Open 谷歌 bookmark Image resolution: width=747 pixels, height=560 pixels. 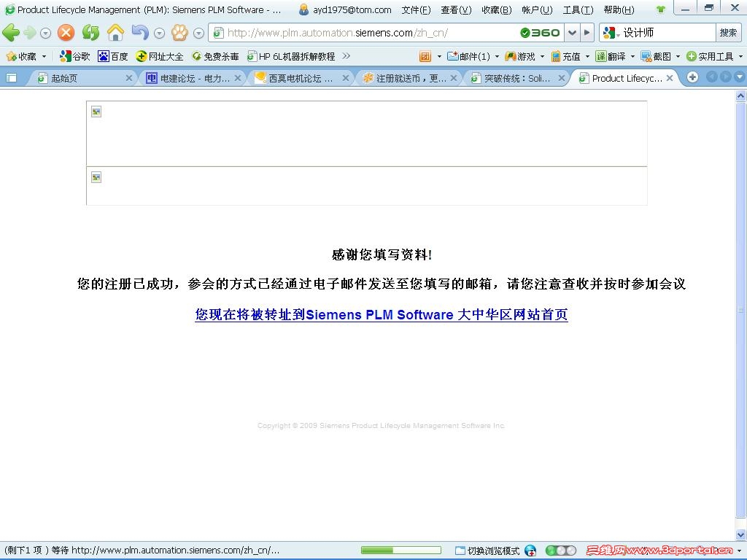[75, 56]
